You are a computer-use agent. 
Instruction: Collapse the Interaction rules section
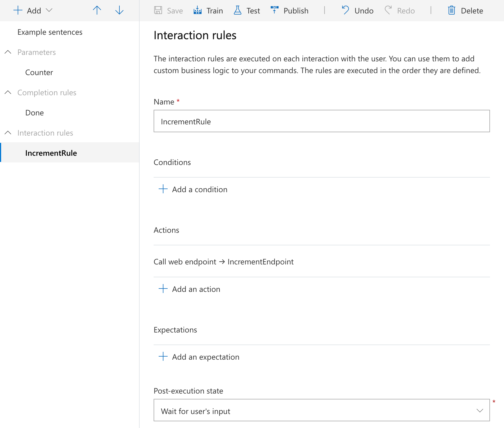8,133
